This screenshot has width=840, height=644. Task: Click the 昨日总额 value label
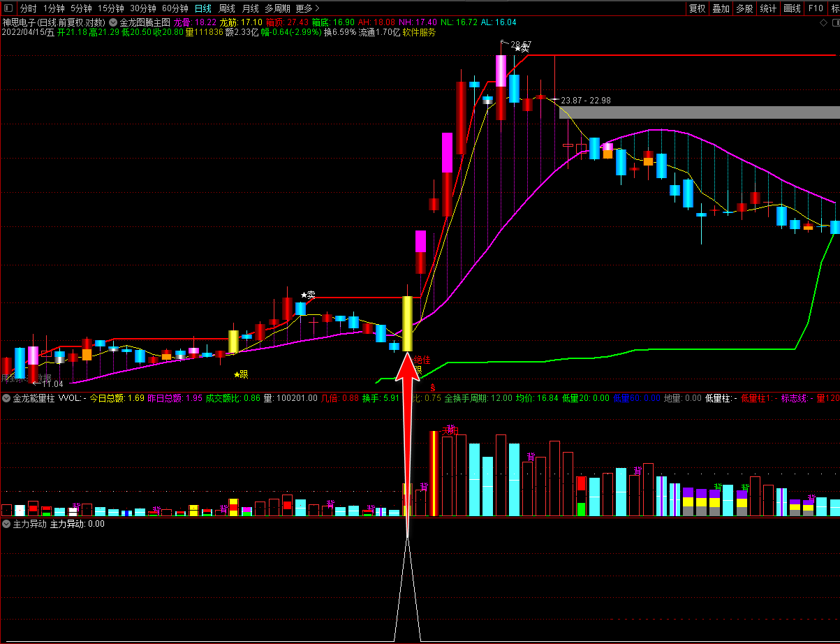pos(175,398)
